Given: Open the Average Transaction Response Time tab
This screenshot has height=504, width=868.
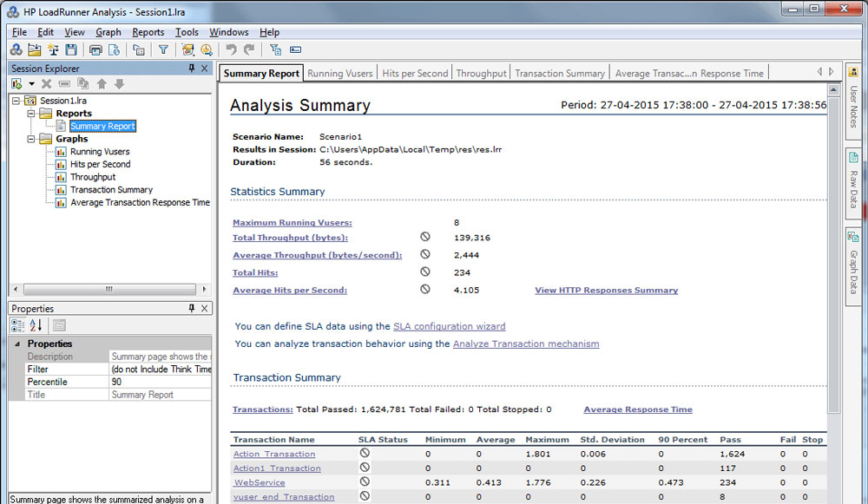Looking at the screenshot, I should [689, 73].
